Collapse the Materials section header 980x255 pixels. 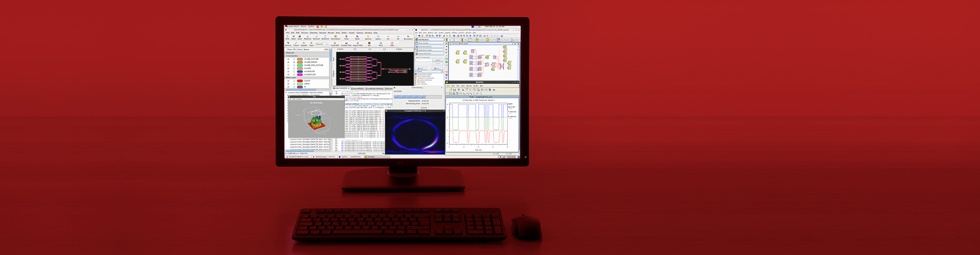(x=307, y=53)
